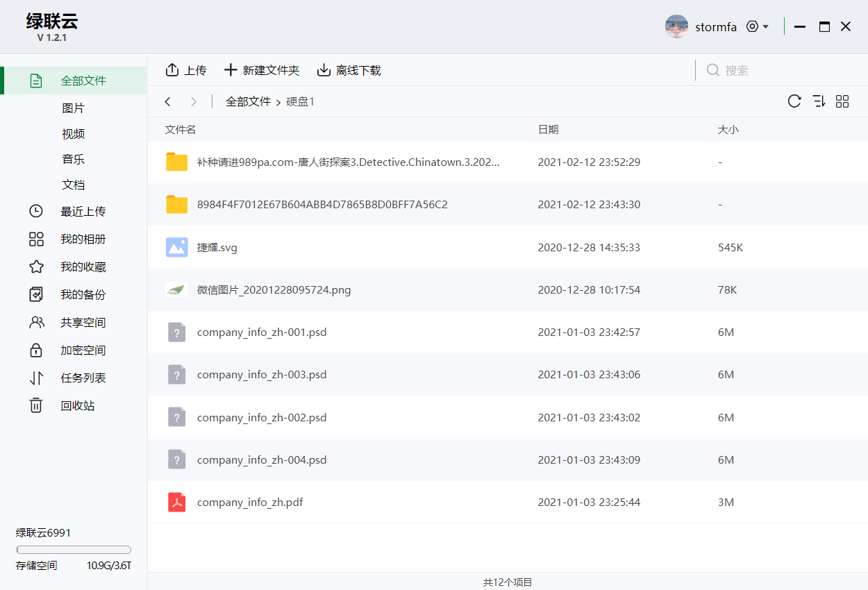Refresh the file list
The height and width of the screenshot is (590, 868).
click(x=794, y=101)
